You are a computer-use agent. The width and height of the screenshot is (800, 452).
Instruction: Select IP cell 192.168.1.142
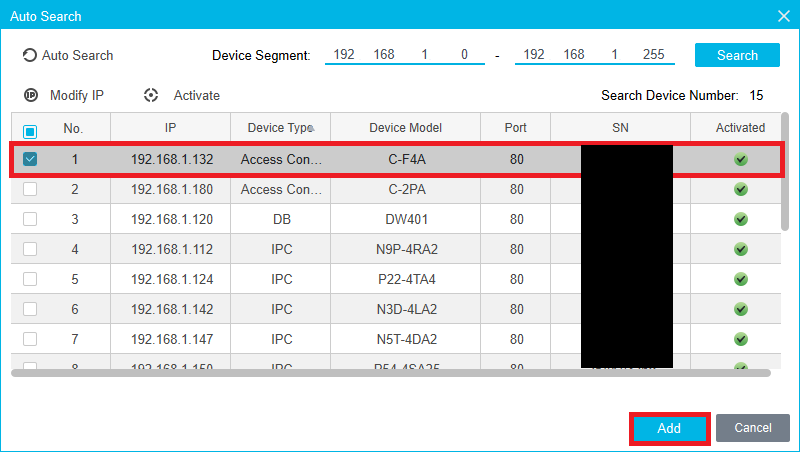(x=172, y=309)
